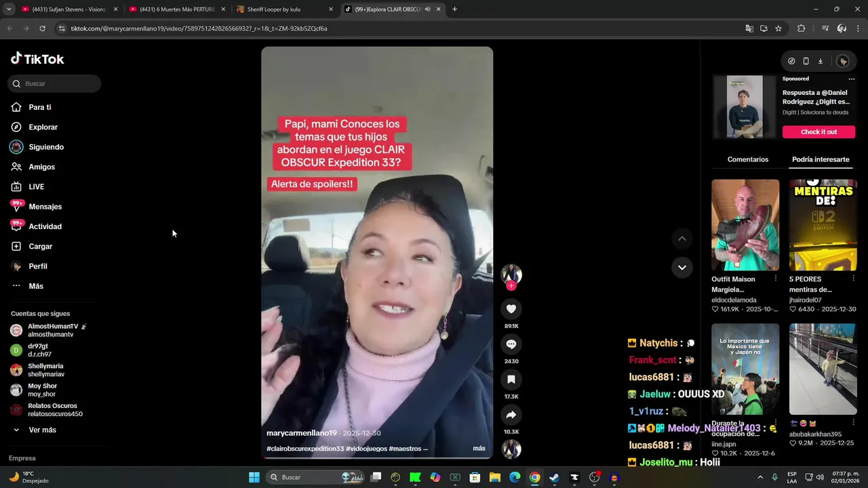Mute the TikTok tab audio icon
Screen dimensions: 868x488
pos(427,9)
